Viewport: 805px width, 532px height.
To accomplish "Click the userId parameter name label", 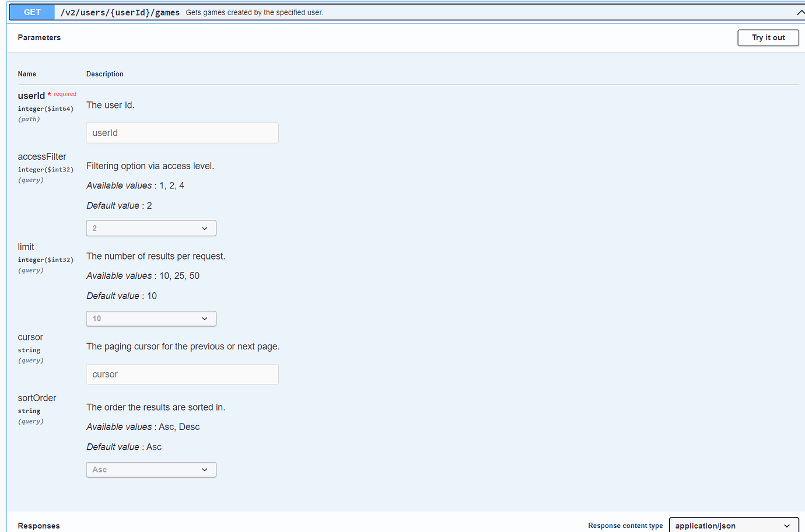I will click(32, 96).
